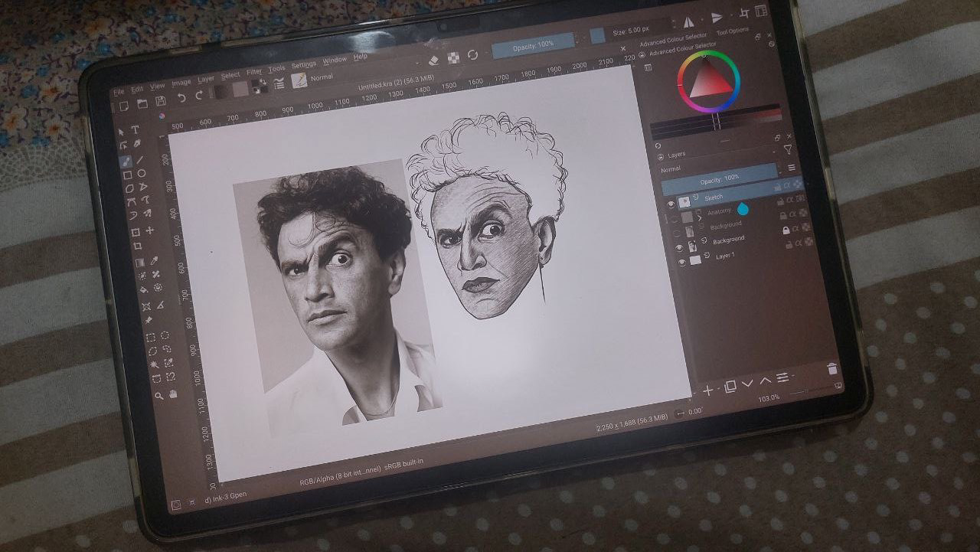Expand the Anatomy group layer
The image size is (980, 552).
[700, 218]
